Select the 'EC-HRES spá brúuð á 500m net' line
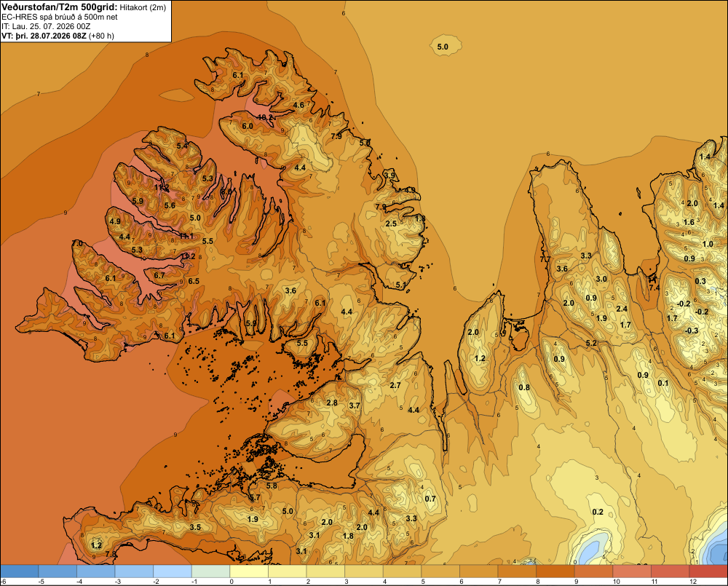The height and width of the screenshot is (586, 728). (x=60, y=17)
